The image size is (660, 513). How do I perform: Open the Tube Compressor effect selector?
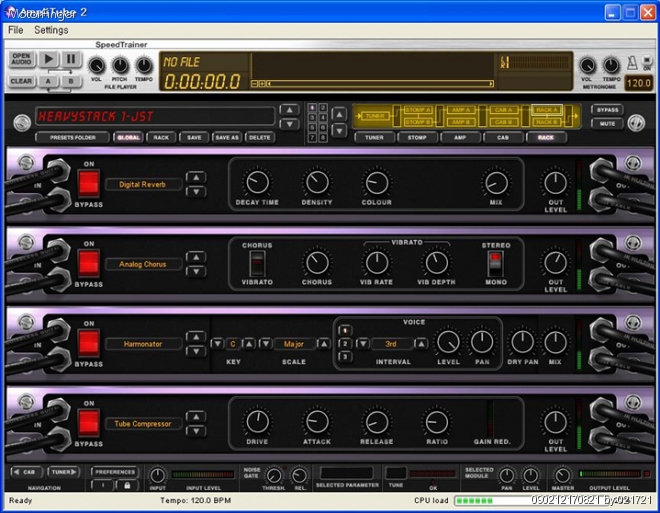[143, 424]
